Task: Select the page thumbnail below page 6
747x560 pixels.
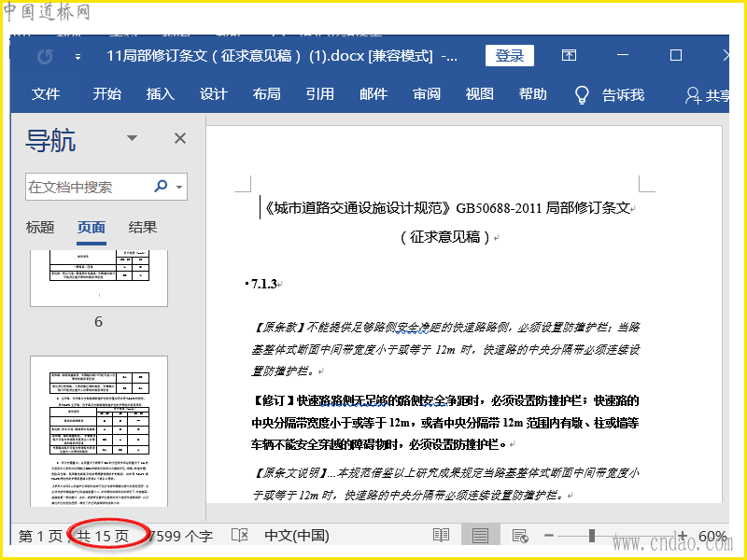Action: [99, 431]
